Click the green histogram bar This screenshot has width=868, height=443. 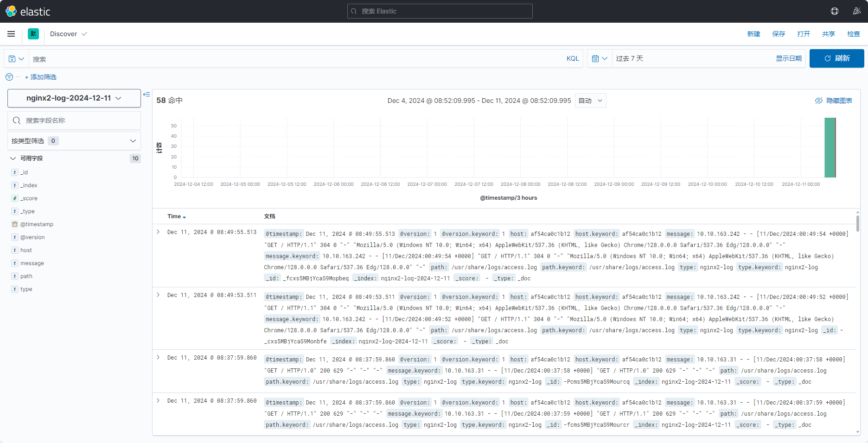coord(830,148)
